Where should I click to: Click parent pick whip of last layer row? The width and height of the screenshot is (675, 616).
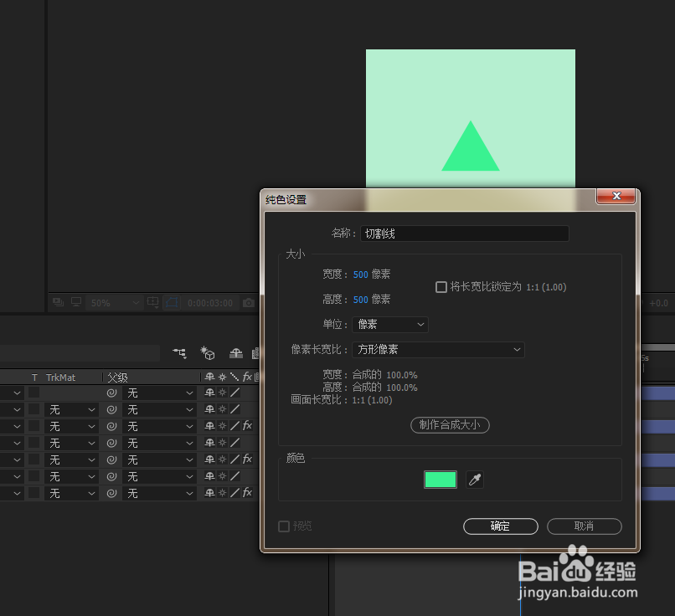tap(112, 493)
